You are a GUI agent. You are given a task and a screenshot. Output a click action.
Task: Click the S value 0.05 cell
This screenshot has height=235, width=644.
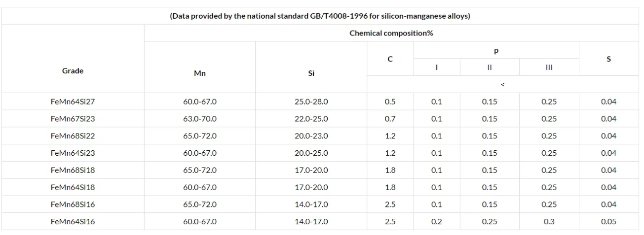pos(608,222)
